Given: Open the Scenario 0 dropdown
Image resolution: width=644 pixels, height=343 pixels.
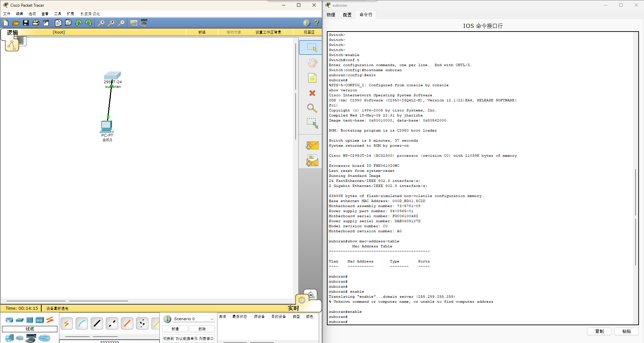Looking at the screenshot, I should coord(194,319).
